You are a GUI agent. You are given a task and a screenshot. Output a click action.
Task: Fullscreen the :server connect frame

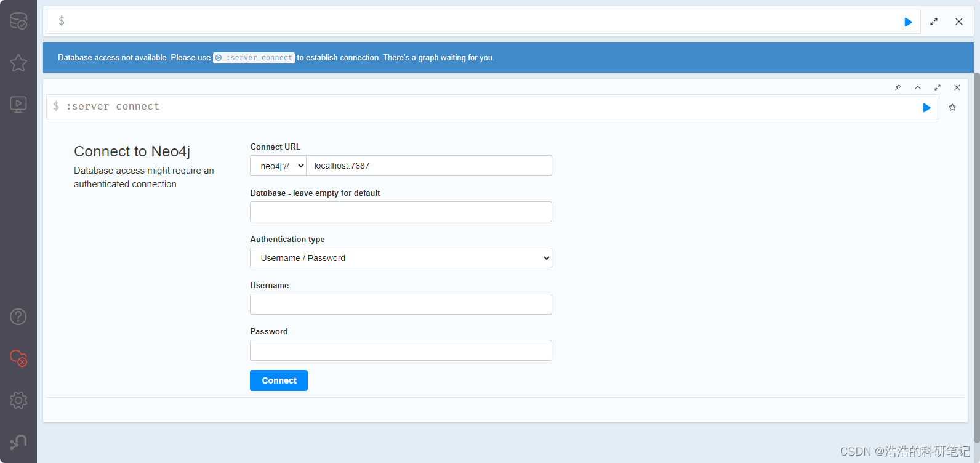pos(938,87)
